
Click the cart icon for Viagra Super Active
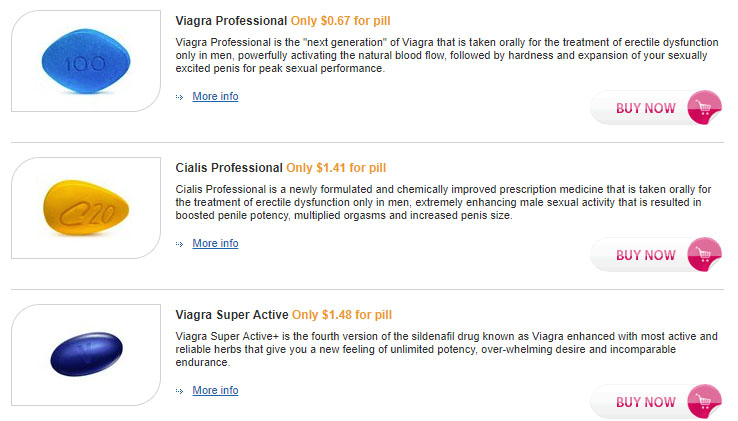coord(705,401)
